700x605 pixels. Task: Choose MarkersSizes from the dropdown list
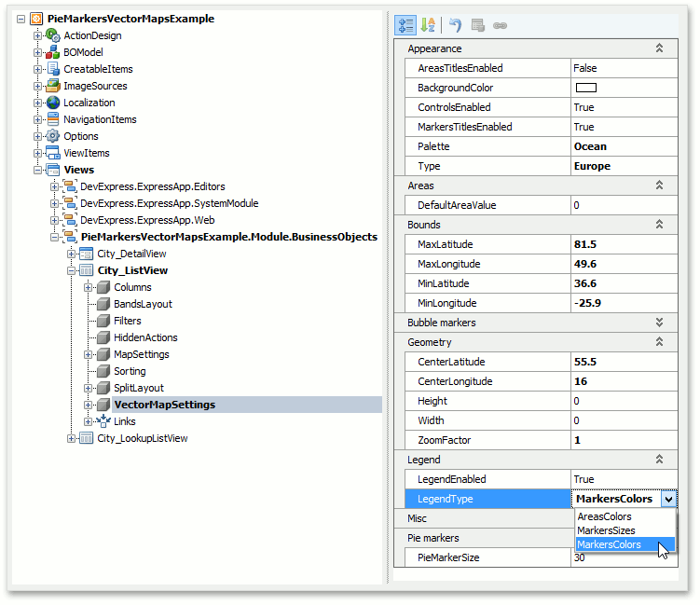[606, 530]
